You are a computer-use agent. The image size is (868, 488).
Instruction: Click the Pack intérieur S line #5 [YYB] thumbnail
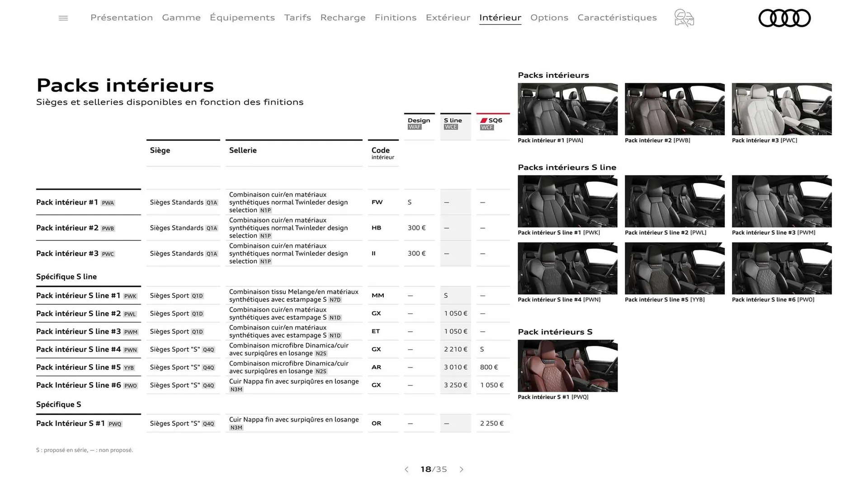pyautogui.click(x=674, y=267)
